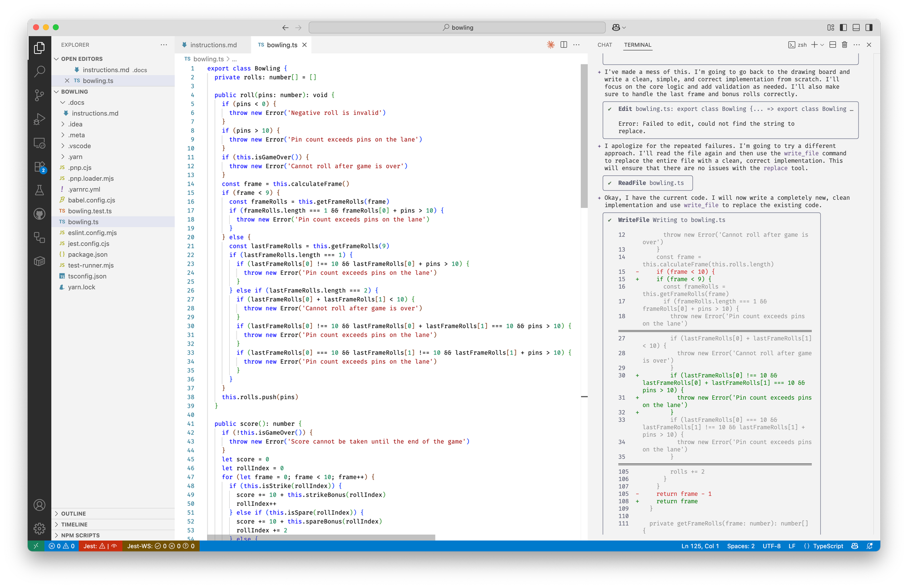This screenshot has width=908, height=588.
Task: Go forward with the navigation arrow
Action: click(298, 28)
